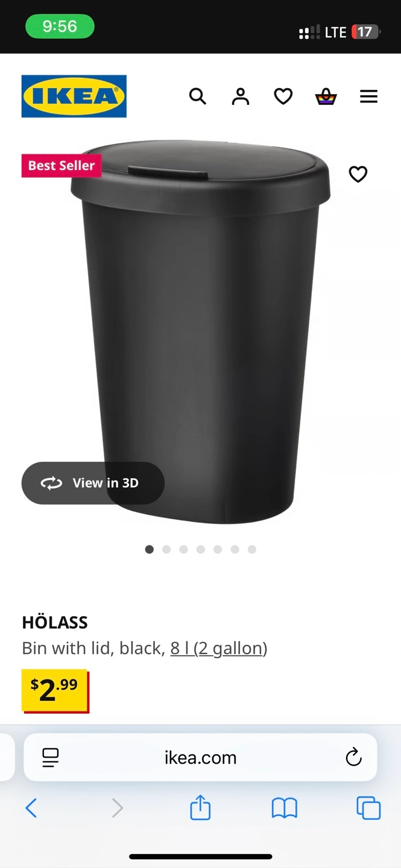Open the hamburger menu
This screenshot has width=401, height=868.
369,96
